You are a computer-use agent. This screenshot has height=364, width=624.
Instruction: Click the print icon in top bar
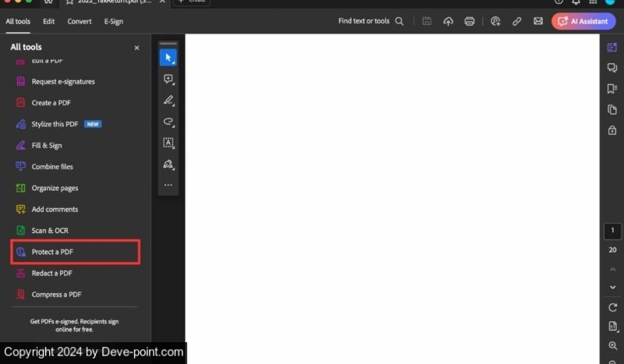click(x=470, y=21)
